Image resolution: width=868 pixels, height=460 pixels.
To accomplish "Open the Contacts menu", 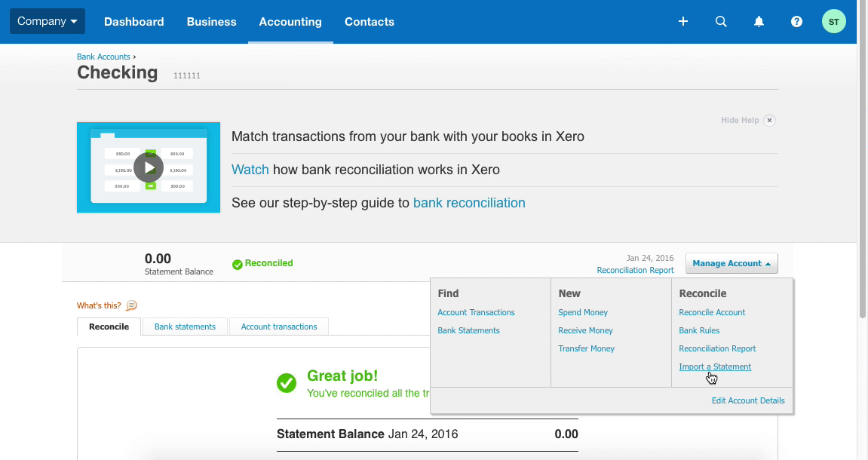I will tap(370, 22).
